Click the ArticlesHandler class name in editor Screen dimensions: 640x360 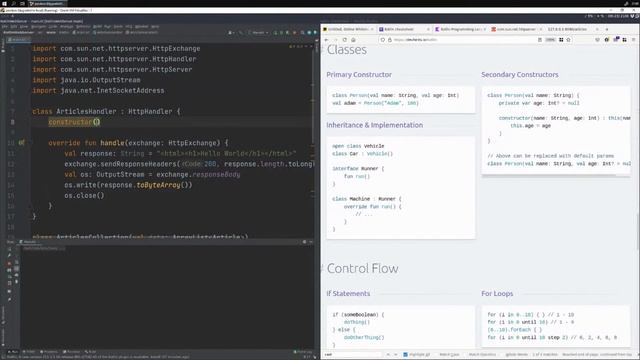click(86, 111)
